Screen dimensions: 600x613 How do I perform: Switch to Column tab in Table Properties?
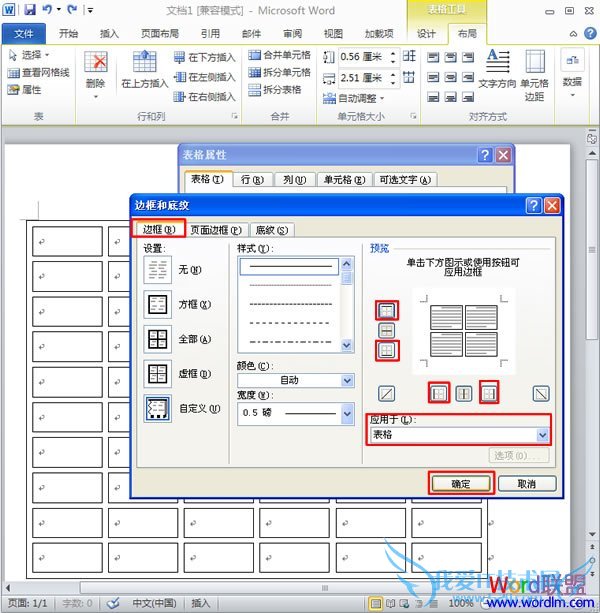pos(294,179)
